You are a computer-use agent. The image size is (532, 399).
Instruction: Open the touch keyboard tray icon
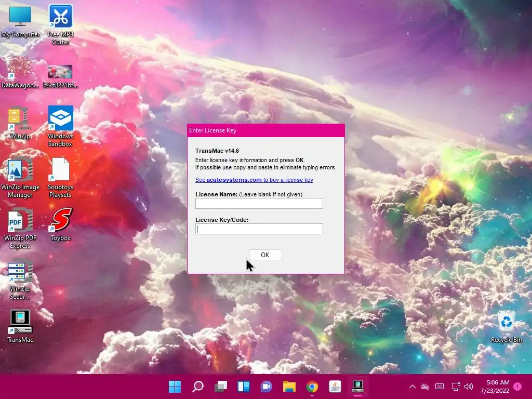click(x=440, y=387)
